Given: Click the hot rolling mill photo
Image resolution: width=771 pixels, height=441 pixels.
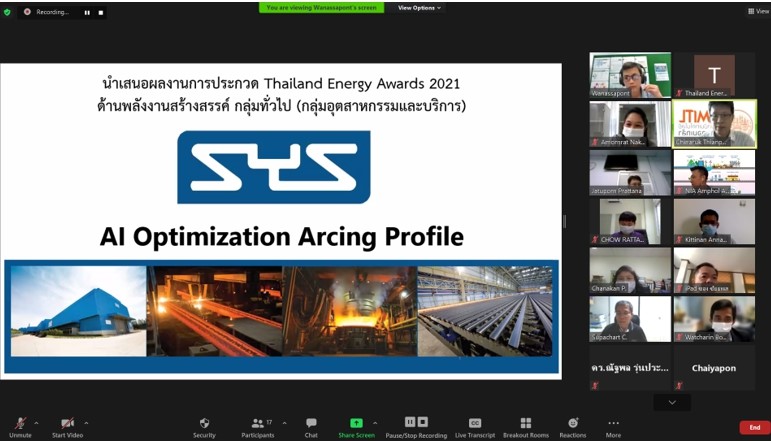Looking at the screenshot, I should [x=214, y=311].
